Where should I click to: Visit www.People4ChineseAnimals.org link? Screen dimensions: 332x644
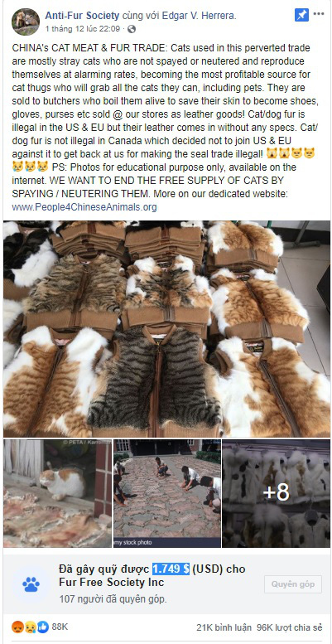(x=84, y=207)
